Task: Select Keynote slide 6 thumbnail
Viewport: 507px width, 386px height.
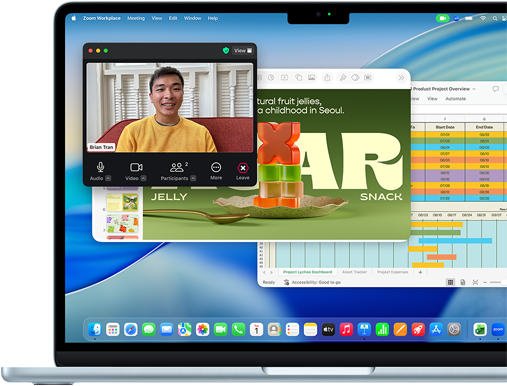Action: point(122,202)
